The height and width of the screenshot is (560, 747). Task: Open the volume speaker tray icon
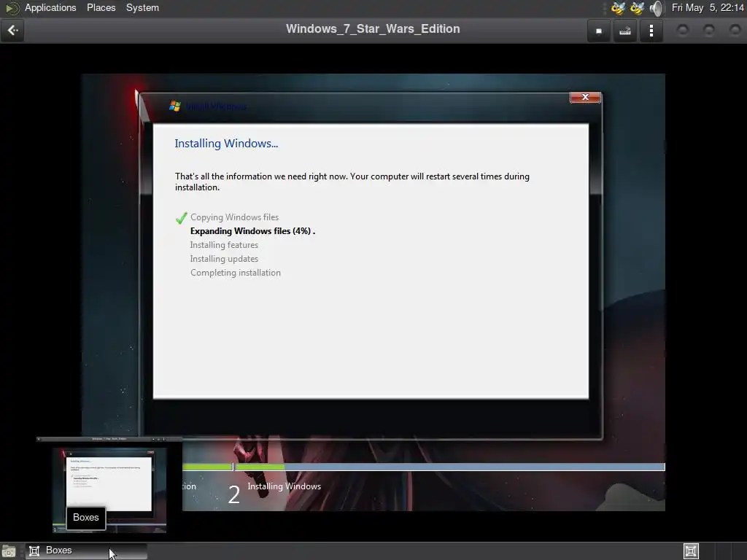657,7
